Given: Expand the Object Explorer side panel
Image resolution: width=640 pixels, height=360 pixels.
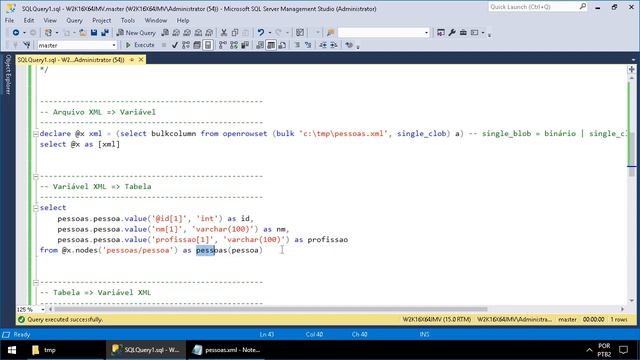Looking at the screenshot, I should (x=7, y=75).
